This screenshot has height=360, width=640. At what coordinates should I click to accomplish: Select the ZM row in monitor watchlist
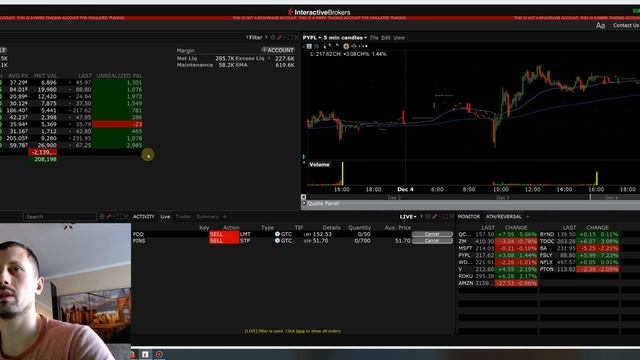coord(498,241)
